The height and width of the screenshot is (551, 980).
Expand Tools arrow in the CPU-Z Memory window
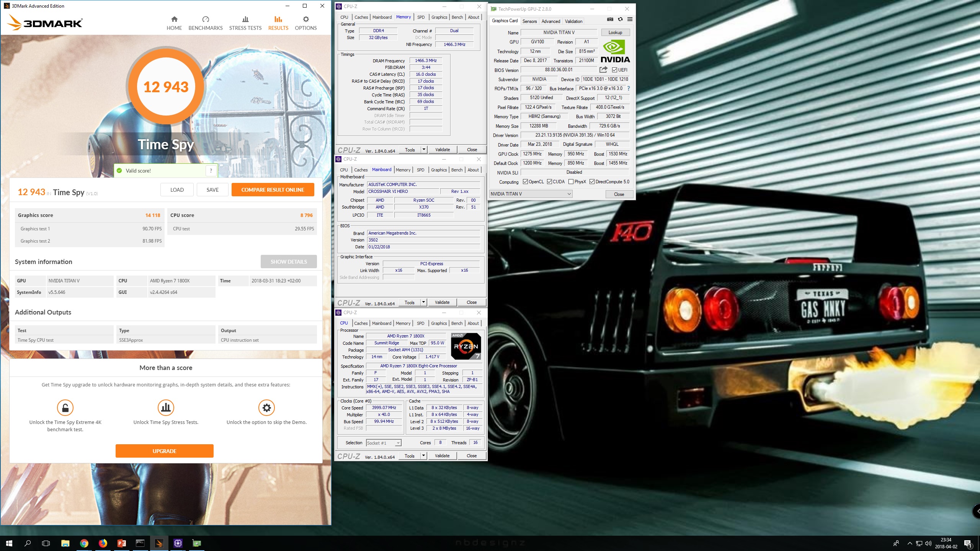tap(424, 150)
